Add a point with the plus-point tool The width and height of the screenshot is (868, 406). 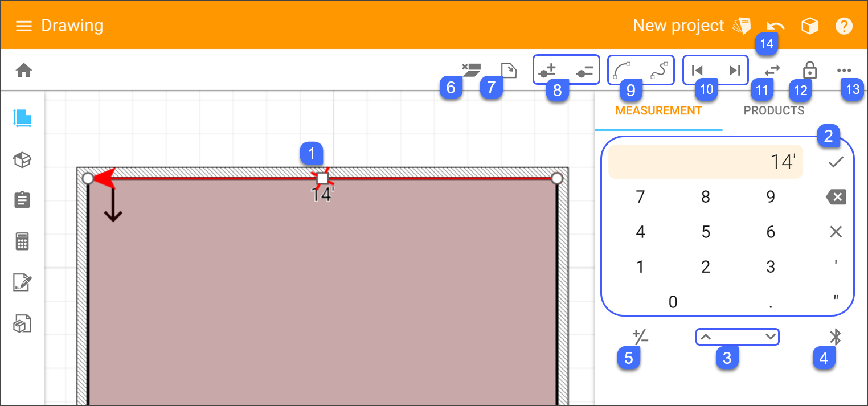(x=547, y=71)
